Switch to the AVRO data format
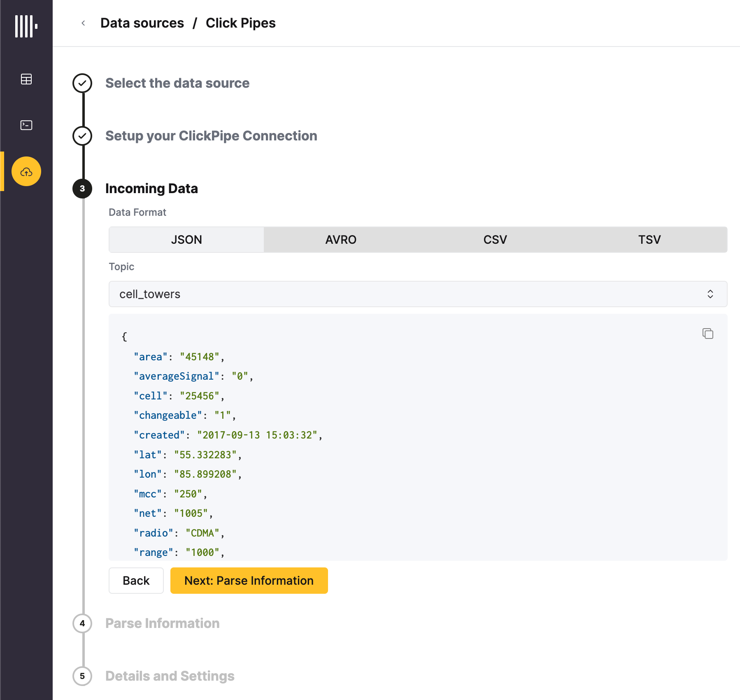Screen dimensions: 740x700 point(341,240)
